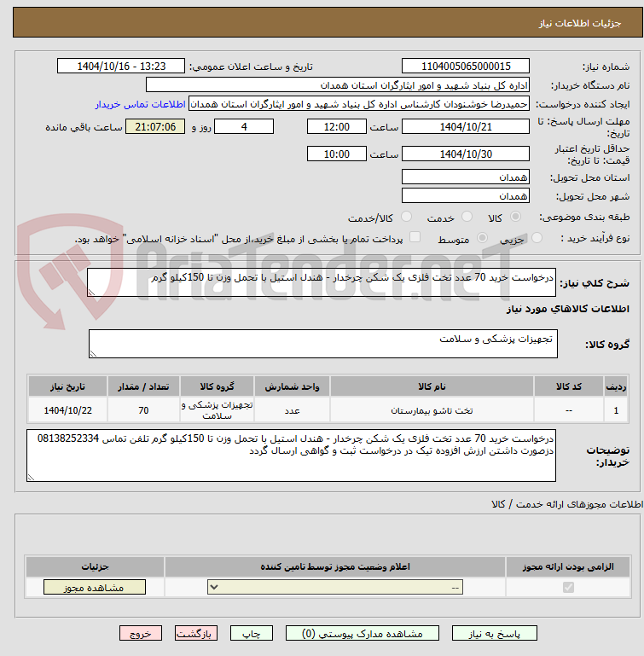The width and height of the screenshot is (644, 656).
Task: Click the جزئیات permits column header
Action: 95,566
